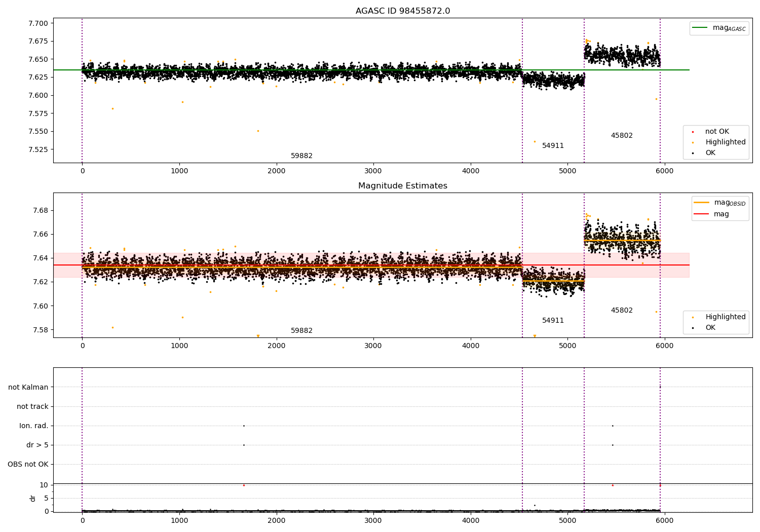760x532 pixels.
Task: Click obsid label 59882 in the top panel
Action: 301,156
